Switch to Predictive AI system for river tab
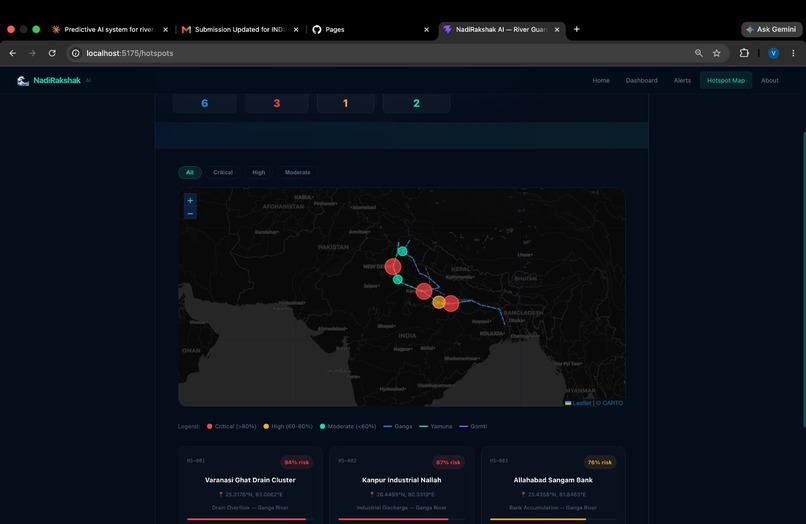 110,30
